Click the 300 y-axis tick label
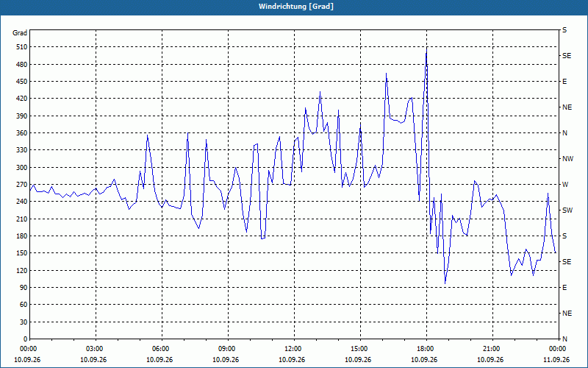Screen dimensions: 588x368 [x=22, y=168]
